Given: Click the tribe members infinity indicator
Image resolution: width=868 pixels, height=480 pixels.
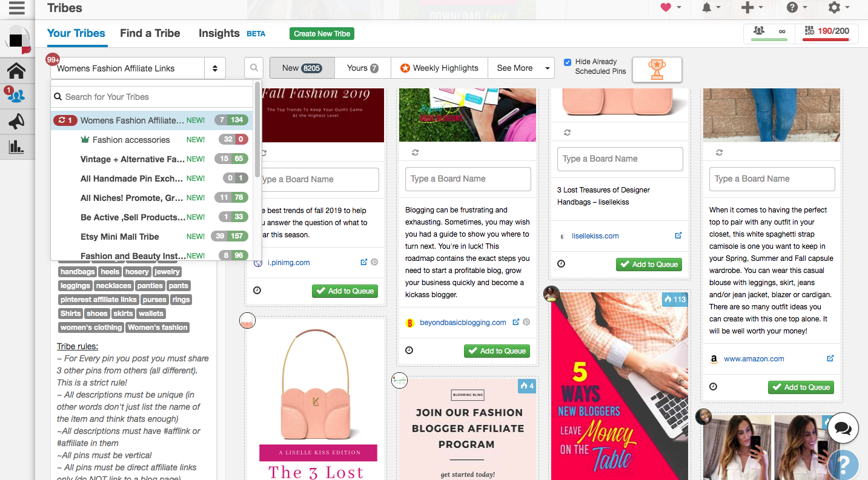Looking at the screenshot, I should (x=769, y=33).
